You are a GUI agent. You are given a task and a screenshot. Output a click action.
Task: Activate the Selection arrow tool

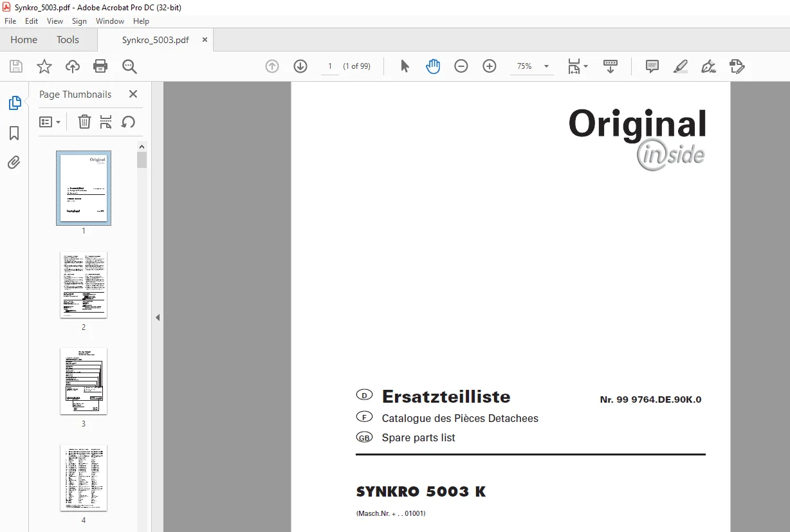coord(405,66)
